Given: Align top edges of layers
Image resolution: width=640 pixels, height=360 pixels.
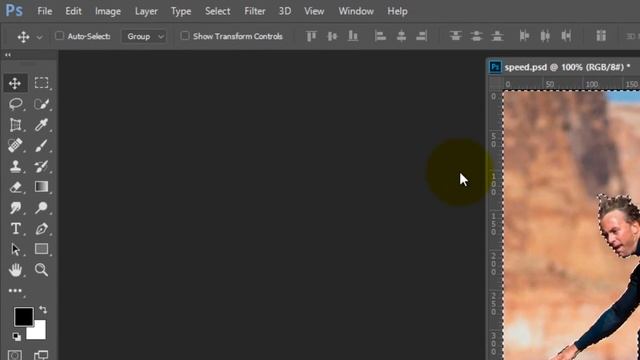Looking at the screenshot, I should pyautogui.click(x=311, y=36).
